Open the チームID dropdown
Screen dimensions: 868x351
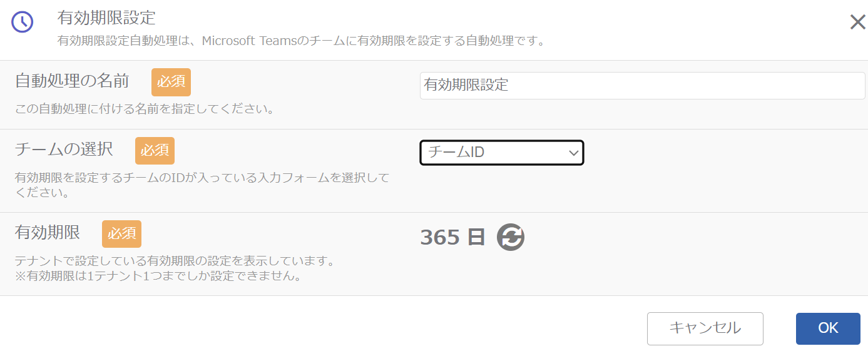pyautogui.click(x=501, y=153)
